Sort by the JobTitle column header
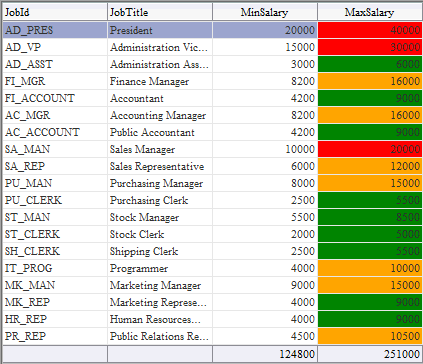The width and height of the screenshot is (423, 364). (x=160, y=12)
